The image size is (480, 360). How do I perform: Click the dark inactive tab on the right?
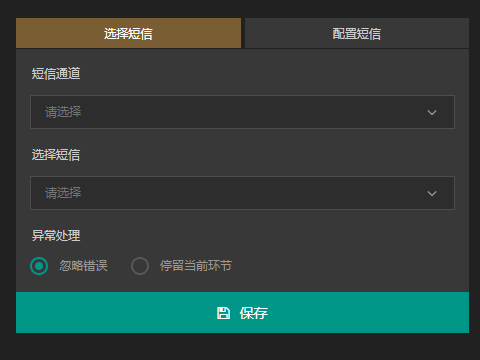coord(357,33)
